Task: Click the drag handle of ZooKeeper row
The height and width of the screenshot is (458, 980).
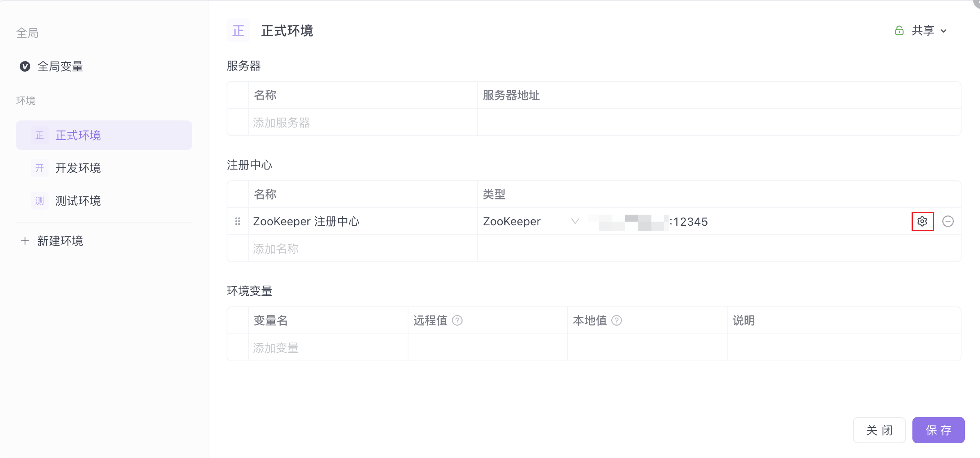Action: click(238, 221)
